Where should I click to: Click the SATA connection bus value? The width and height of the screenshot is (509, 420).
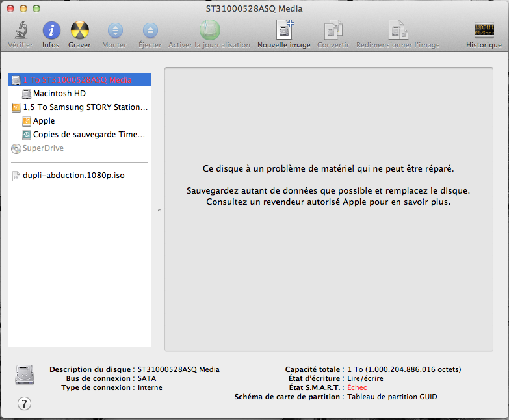coord(147,378)
